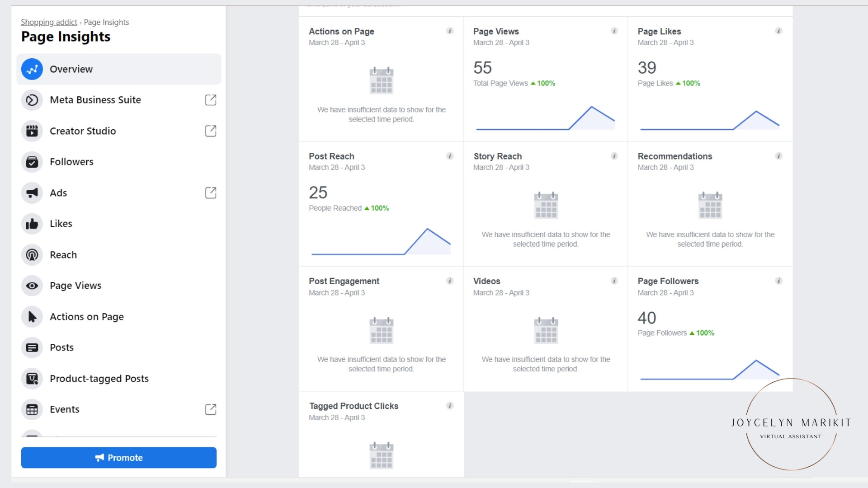Viewport: 868px width, 488px height.
Task: Select Events in the sidebar
Action: coord(64,409)
